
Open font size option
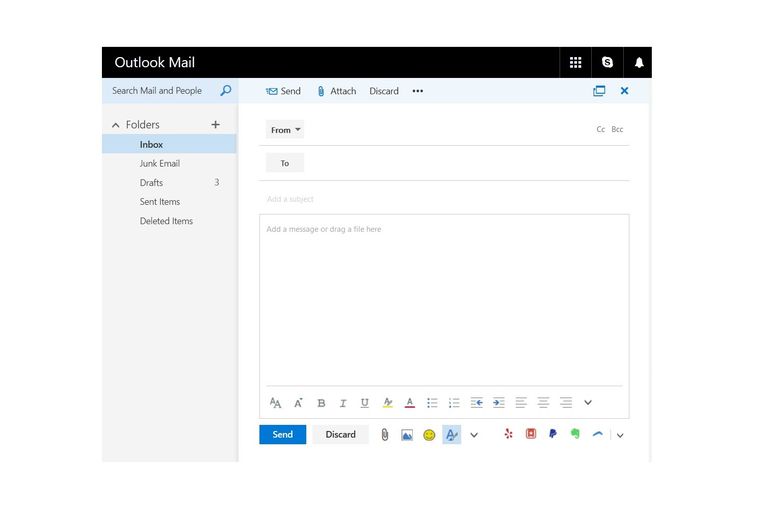click(x=298, y=403)
